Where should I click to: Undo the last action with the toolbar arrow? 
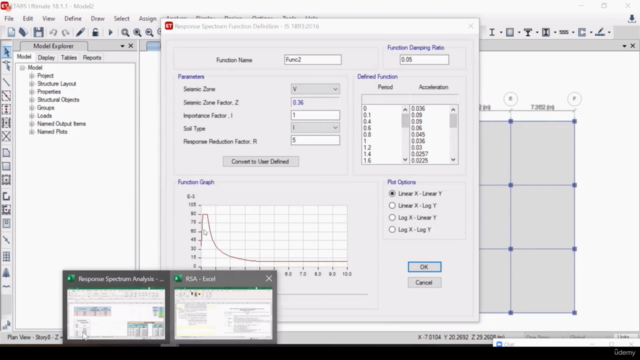(53, 32)
